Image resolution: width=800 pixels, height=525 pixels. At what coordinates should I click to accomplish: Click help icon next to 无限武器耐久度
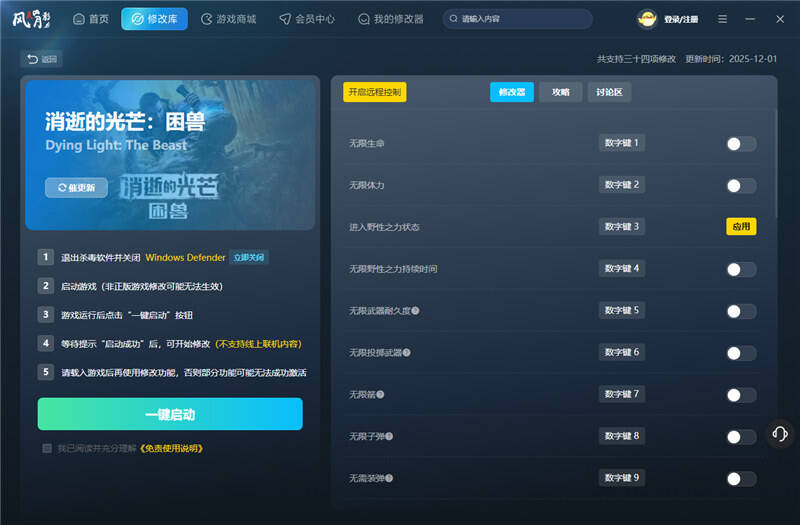pyautogui.click(x=415, y=311)
